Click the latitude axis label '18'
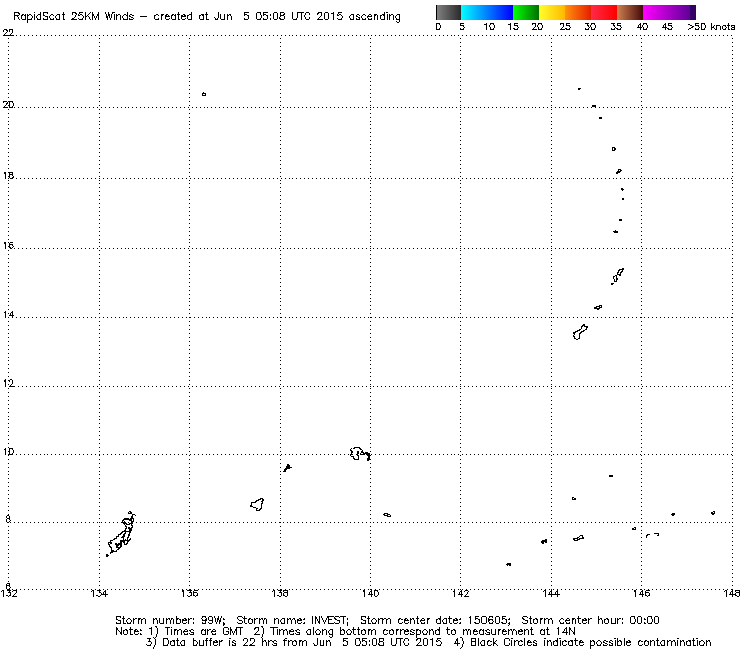The width and height of the screenshot is (740, 650). (8, 176)
